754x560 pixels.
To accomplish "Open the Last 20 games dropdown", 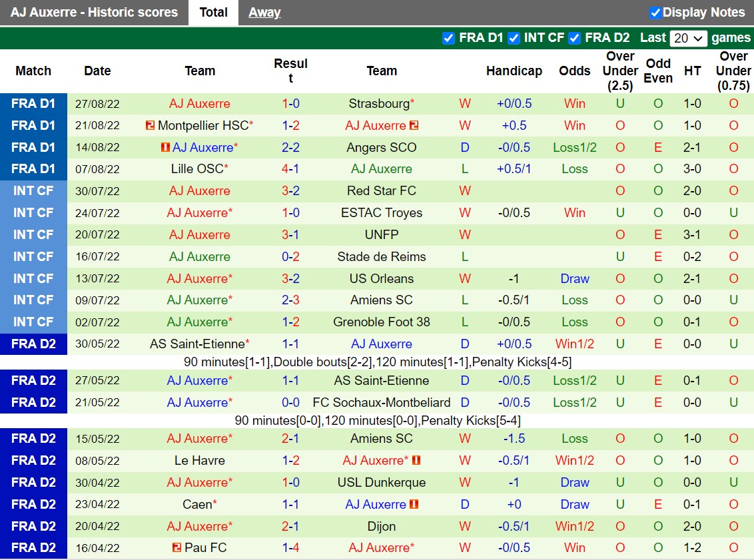I will [688, 38].
